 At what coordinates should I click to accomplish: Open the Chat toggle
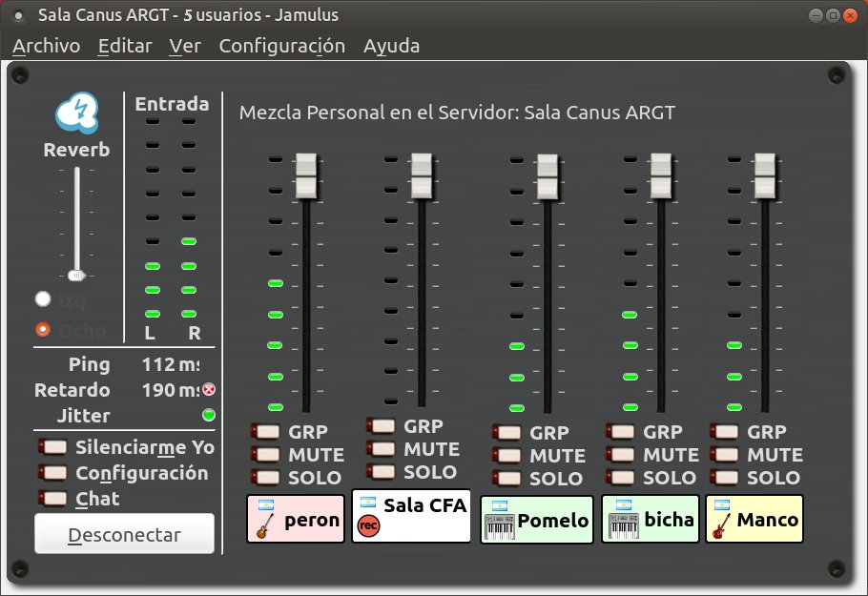(52, 498)
